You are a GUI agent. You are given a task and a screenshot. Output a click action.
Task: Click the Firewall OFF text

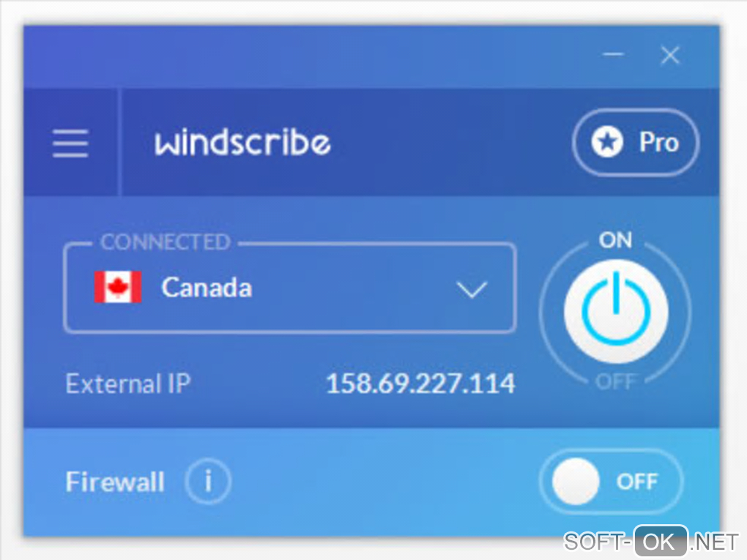(637, 482)
